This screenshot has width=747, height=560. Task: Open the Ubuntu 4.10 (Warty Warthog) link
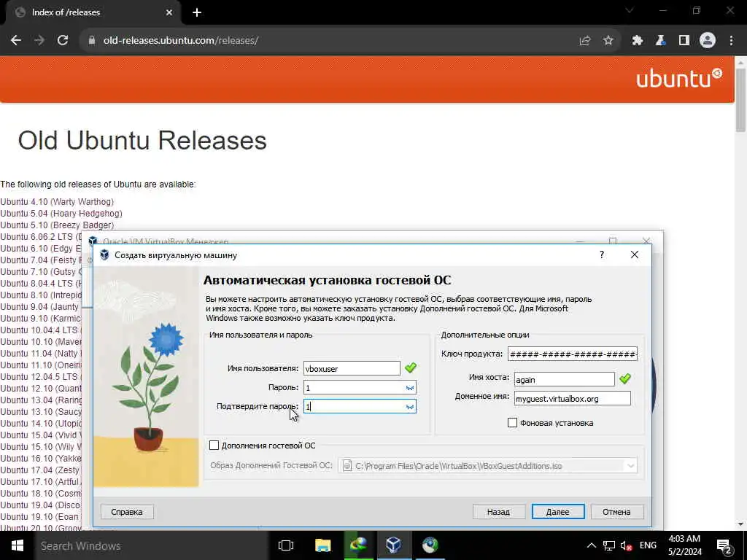tap(57, 202)
